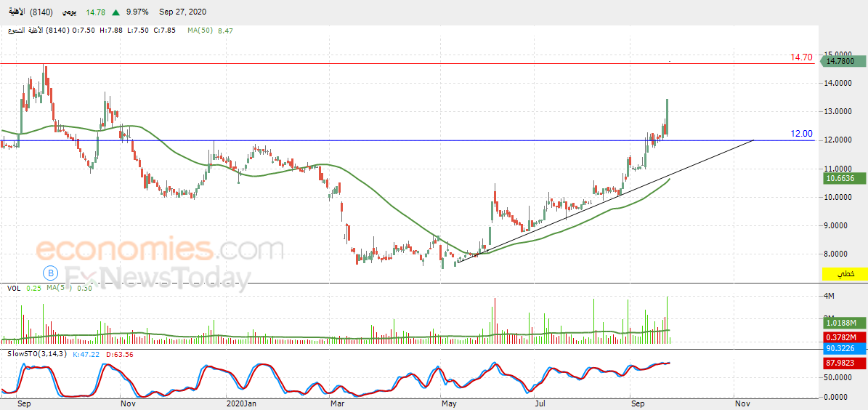Click the C:7.85 close value

coord(164,31)
